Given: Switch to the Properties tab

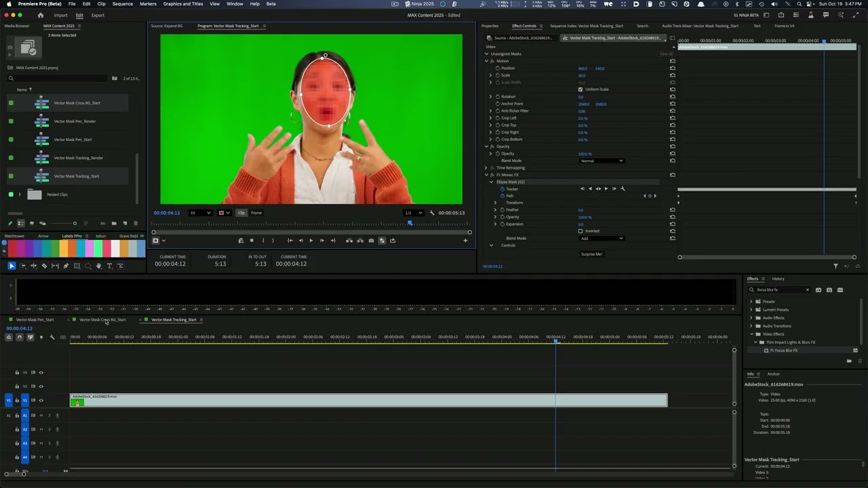Looking at the screenshot, I should tap(490, 26).
